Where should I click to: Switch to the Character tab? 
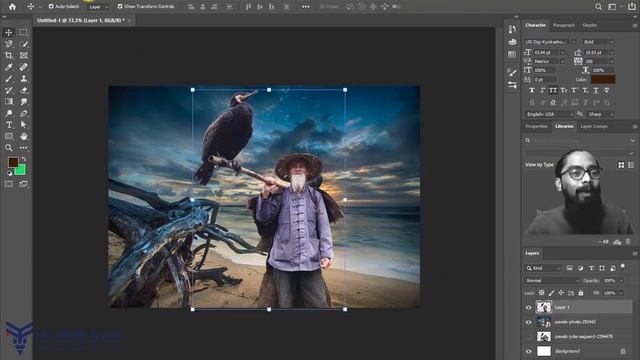tap(536, 25)
